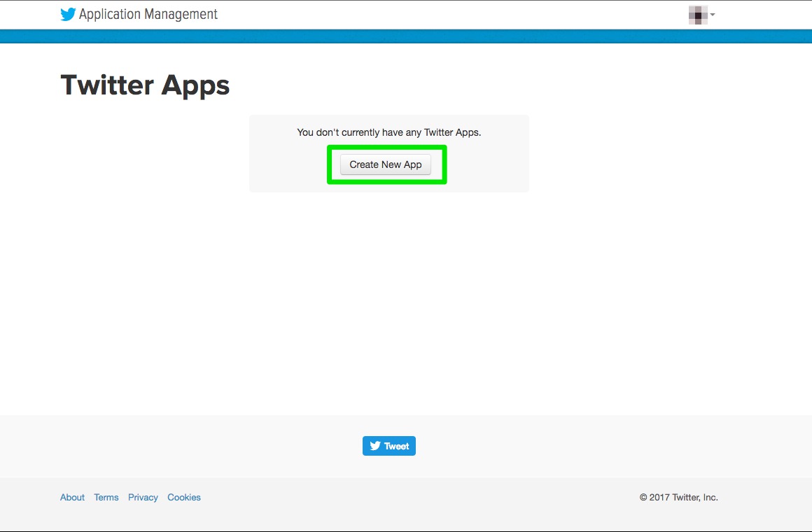Viewport: 812px width, 532px height.
Task: Click the Twitter bird logo in header
Action: tap(68, 15)
